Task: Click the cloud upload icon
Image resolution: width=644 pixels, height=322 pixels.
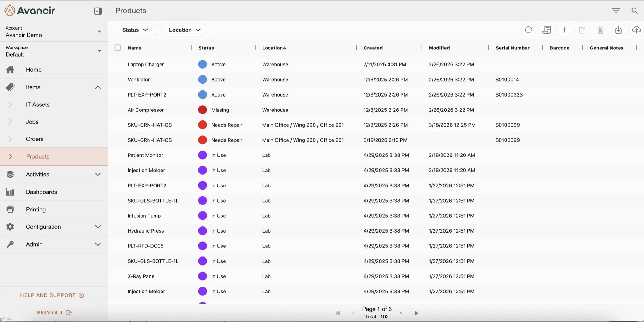Action: coord(636,30)
